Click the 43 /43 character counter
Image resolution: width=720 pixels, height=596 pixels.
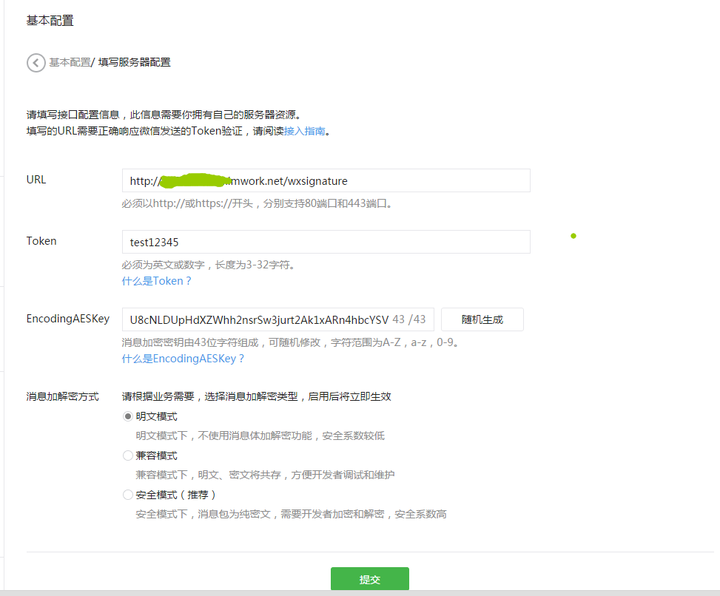pyautogui.click(x=409, y=319)
